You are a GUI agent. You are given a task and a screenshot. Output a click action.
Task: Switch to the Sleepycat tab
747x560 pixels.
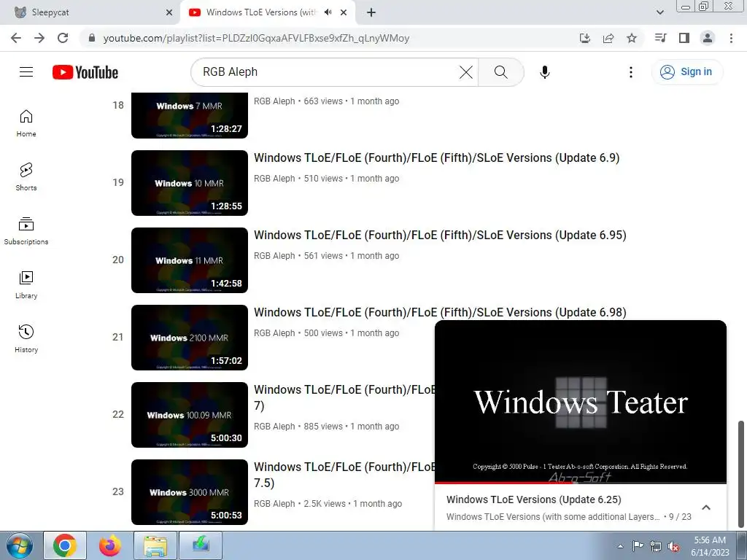pos(90,12)
